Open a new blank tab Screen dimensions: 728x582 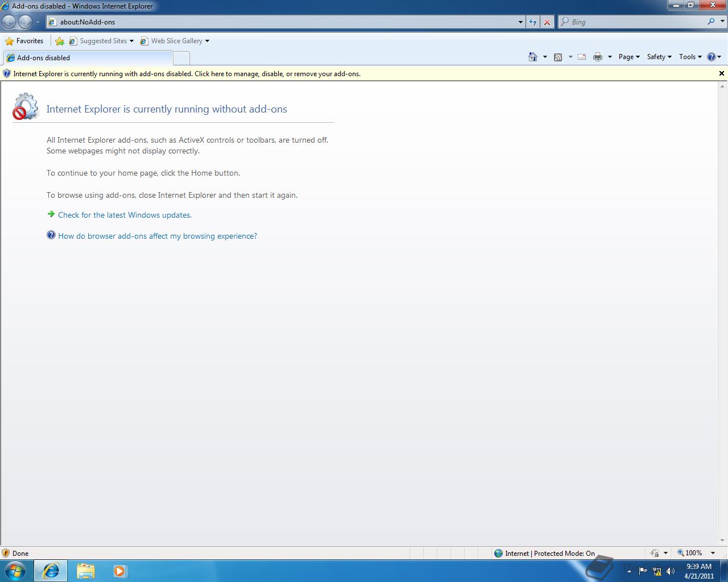pyautogui.click(x=181, y=58)
